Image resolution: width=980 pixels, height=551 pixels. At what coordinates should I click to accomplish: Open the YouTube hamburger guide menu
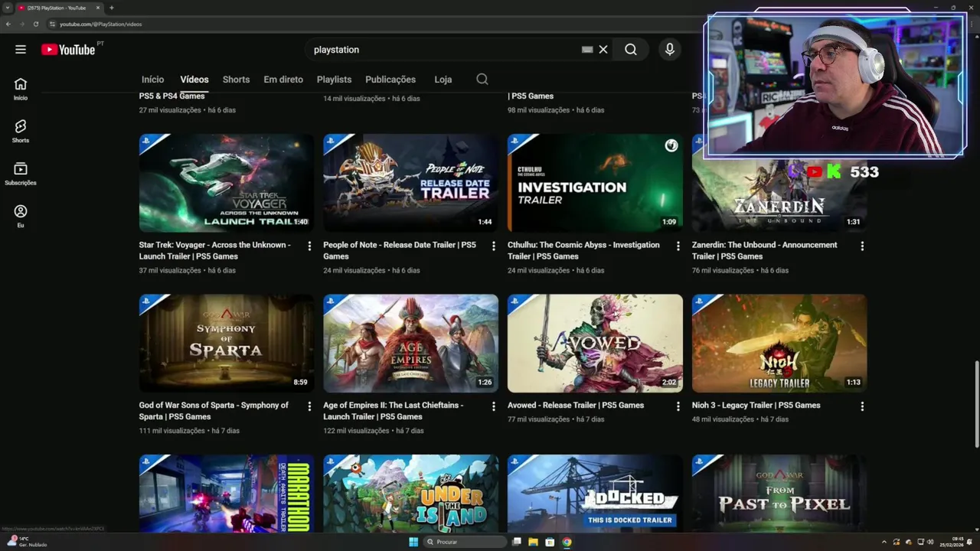click(x=21, y=50)
